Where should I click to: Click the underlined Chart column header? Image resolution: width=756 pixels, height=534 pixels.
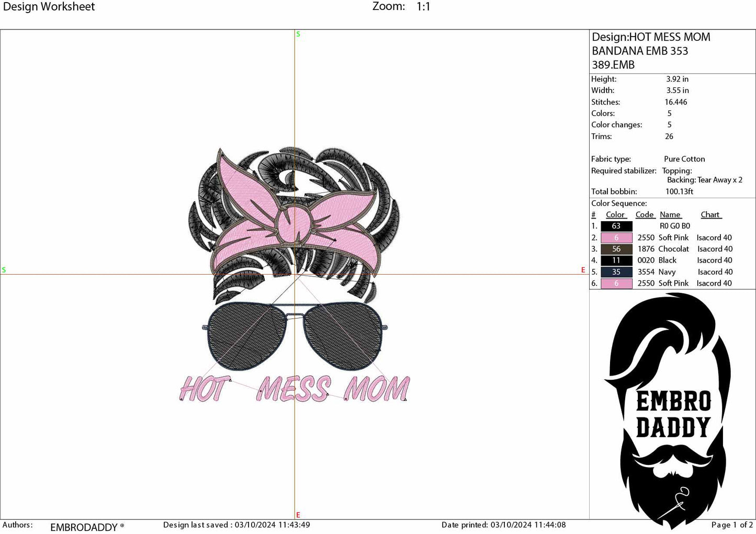pos(710,214)
